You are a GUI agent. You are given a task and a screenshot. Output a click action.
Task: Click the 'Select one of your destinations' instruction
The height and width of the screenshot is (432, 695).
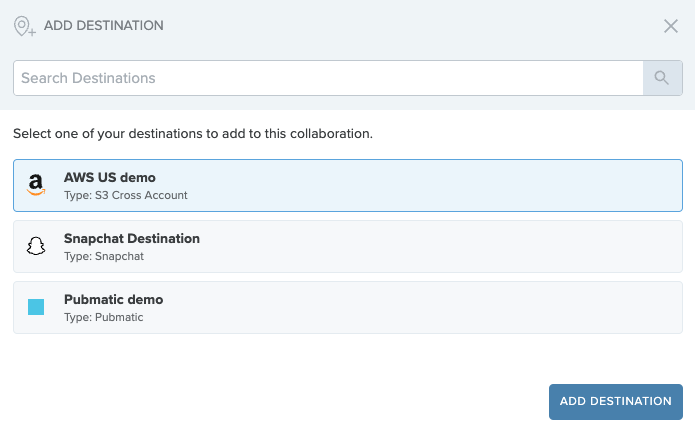tap(193, 133)
